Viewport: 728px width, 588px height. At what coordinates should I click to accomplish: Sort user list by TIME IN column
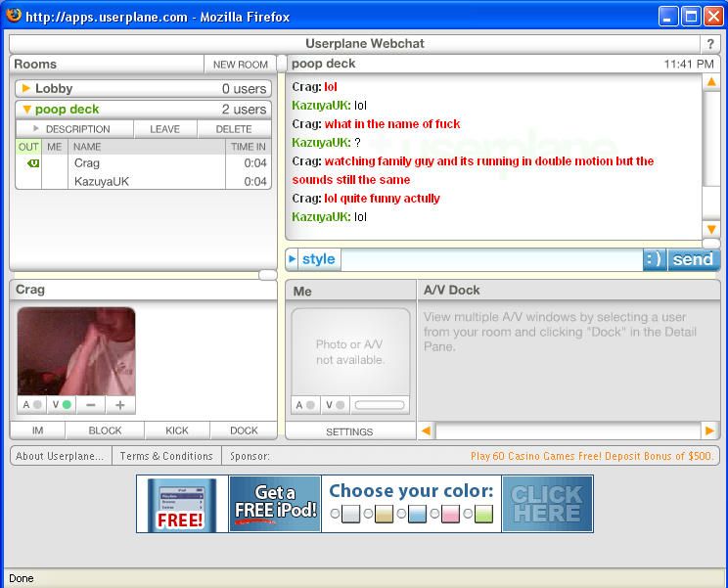coord(249,147)
